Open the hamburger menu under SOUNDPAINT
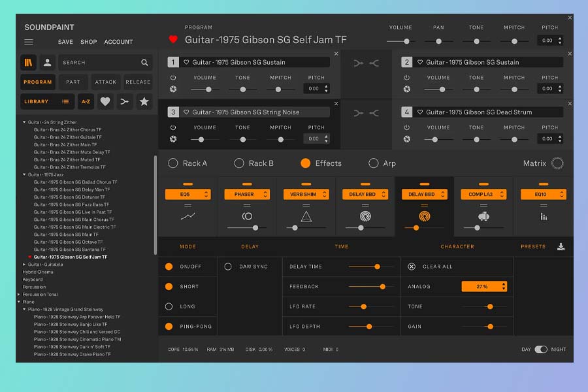 [x=29, y=42]
